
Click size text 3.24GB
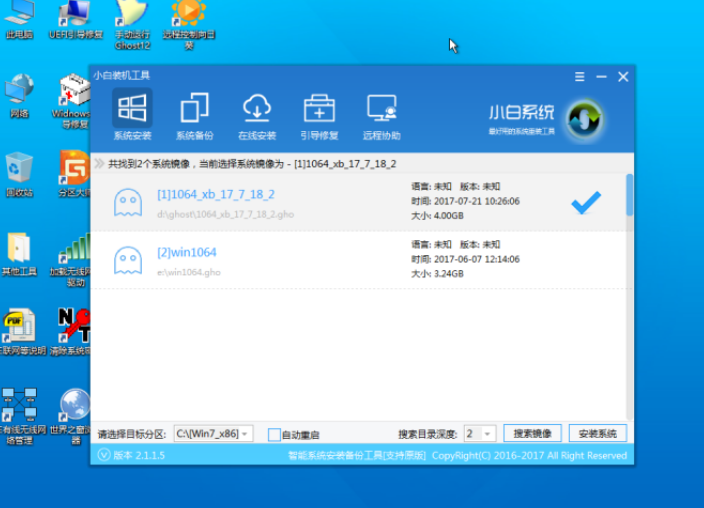click(x=449, y=274)
